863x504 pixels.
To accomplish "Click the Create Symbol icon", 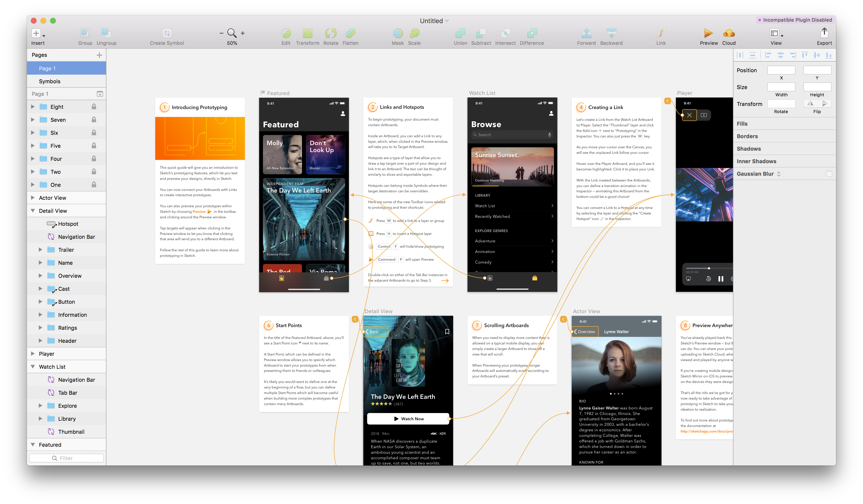I will coord(167,33).
